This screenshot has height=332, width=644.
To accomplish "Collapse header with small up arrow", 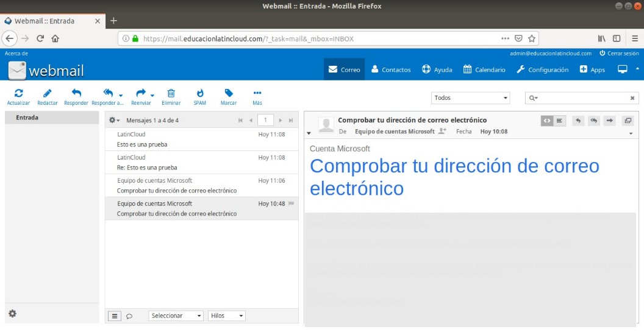I will pyautogui.click(x=637, y=68).
